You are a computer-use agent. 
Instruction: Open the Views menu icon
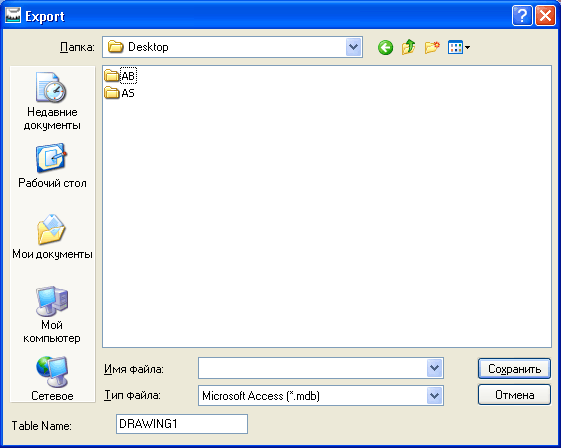coord(459,47)
